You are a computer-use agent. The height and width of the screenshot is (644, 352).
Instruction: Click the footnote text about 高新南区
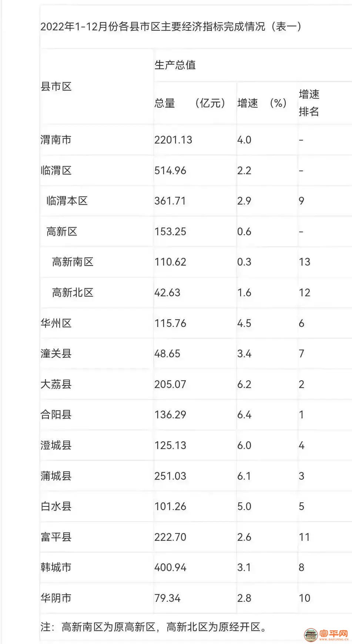click(x=154, y=627)
